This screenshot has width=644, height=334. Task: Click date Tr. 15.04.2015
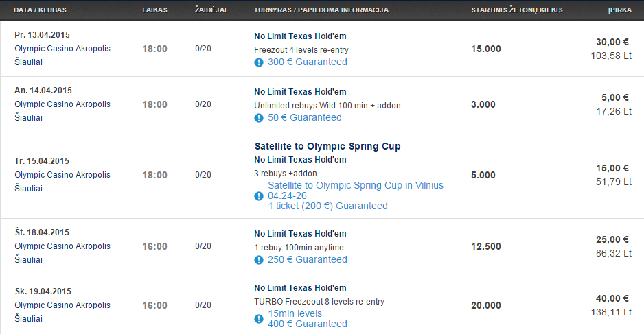(42, 161)
